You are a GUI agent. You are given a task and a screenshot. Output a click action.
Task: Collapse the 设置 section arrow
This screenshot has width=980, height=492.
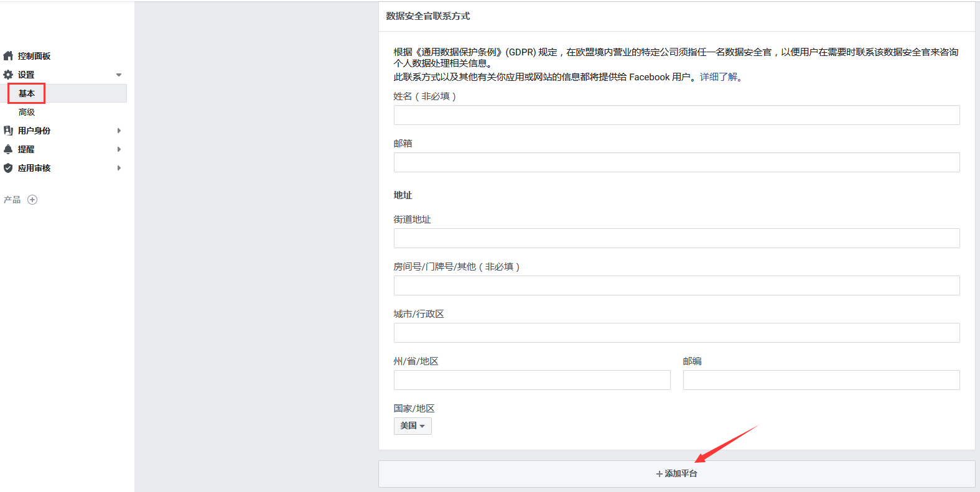(x=119, y=75)
